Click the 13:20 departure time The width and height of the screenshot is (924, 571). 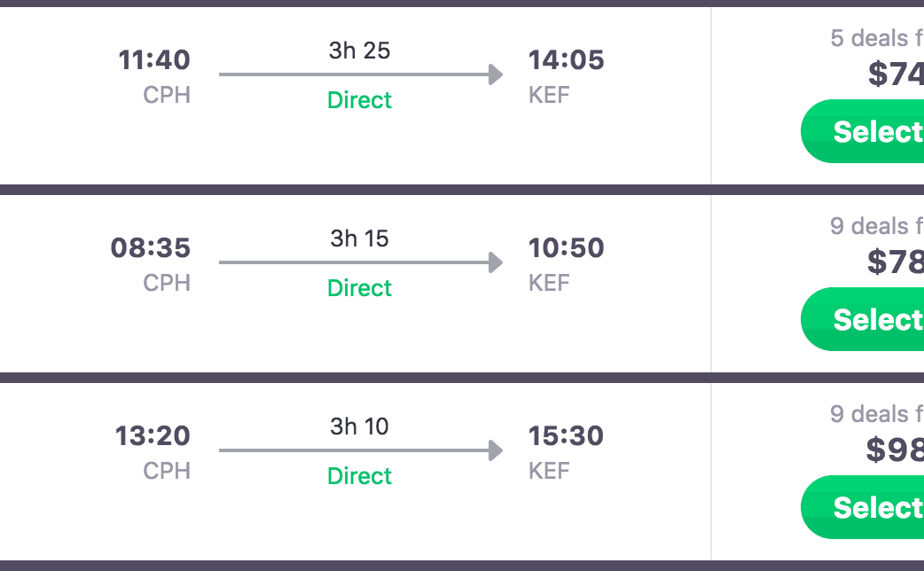(153, 436)
